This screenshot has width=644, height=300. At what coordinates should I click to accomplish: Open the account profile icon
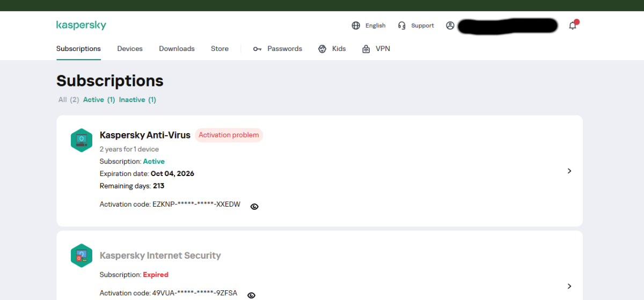tap(450, 26)
